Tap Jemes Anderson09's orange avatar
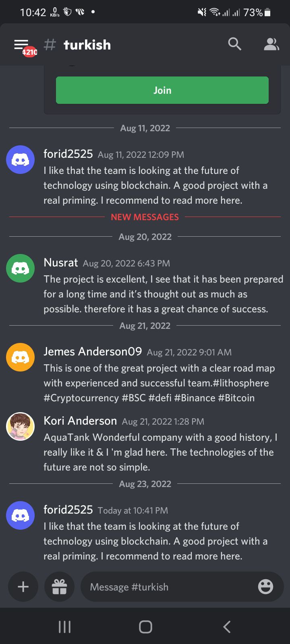Image resolution: width=290 pixels, height=644 pixels. [20, 357]
